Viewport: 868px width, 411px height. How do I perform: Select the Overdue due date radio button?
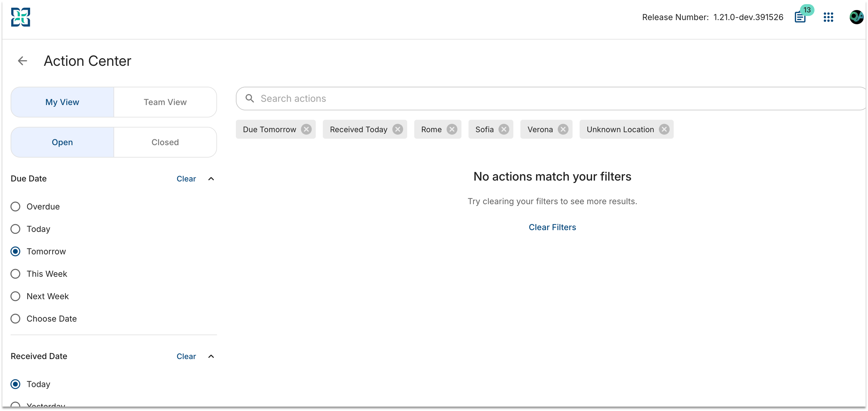(15, 207)
